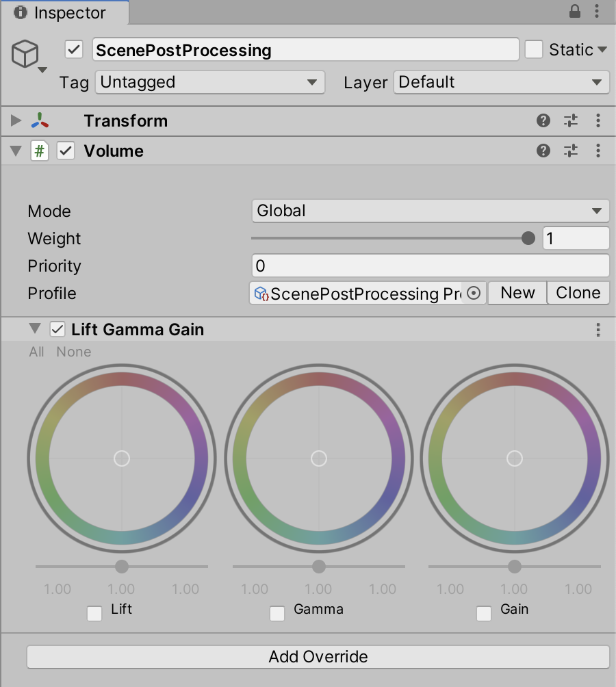This screenshot has height=687, width=616.
Task: Open Transform preset settings icon
Action: pos(571,121)
